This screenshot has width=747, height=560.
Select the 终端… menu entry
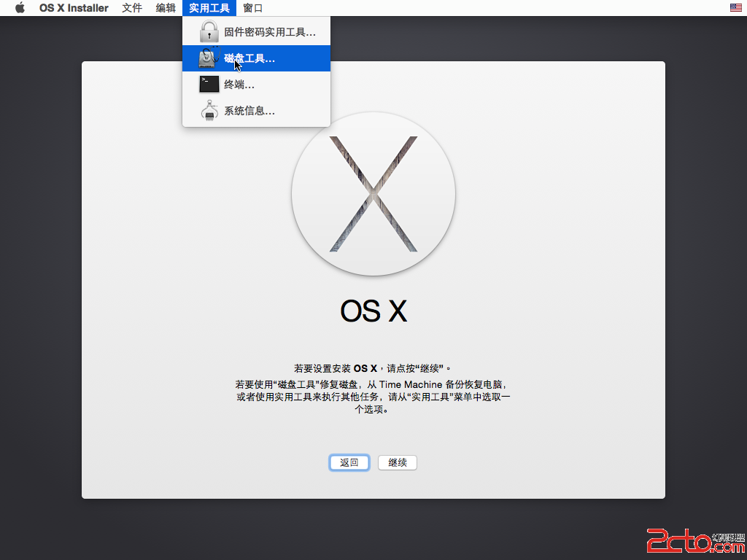click(x=239, y=85)
